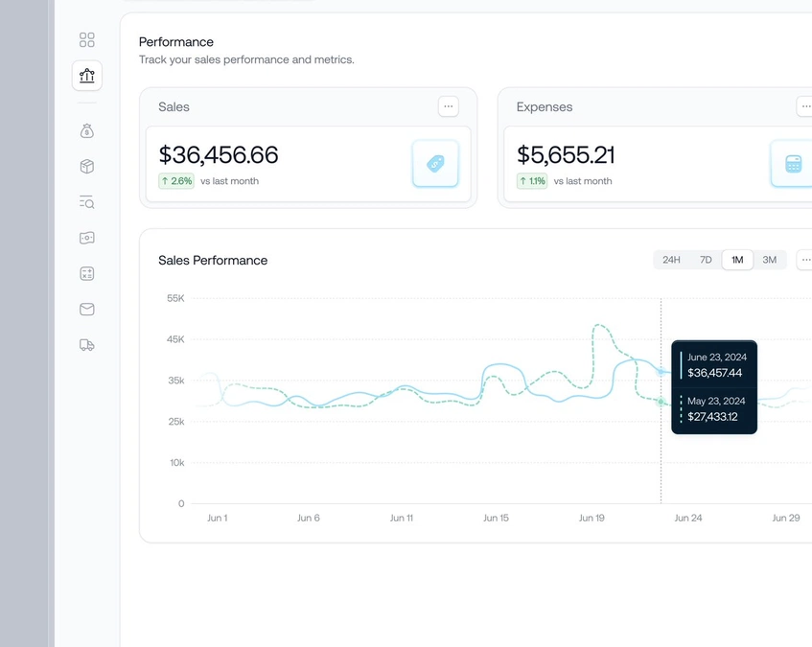Viewport: 812px width, 647px height.
Task: Open the Expenses card more options menu
Action: point(804,106)
